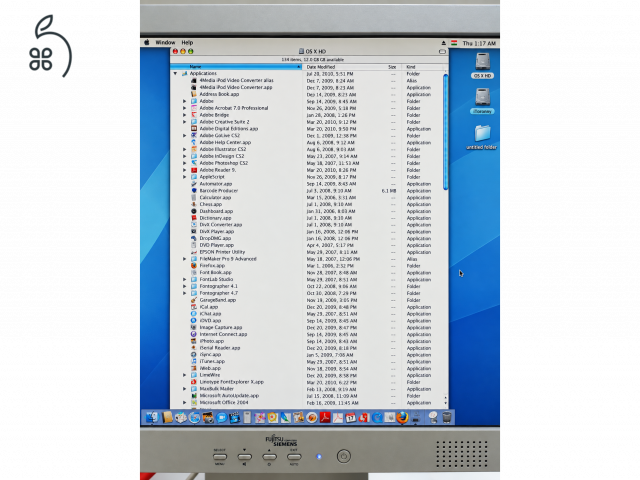This screenshot has width=640, height=480.
Task: Open white Adobe Reader icon in Dock
Action: click(338, 418)
